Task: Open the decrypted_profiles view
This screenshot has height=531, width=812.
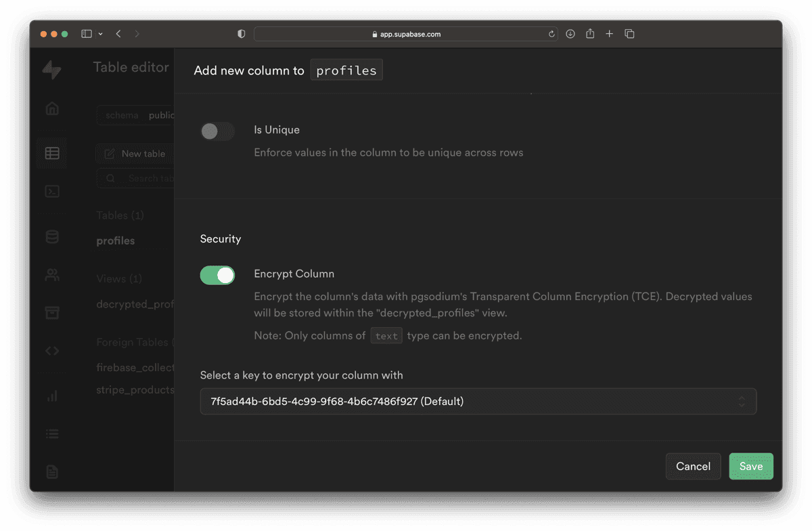Action: (135, 303)
